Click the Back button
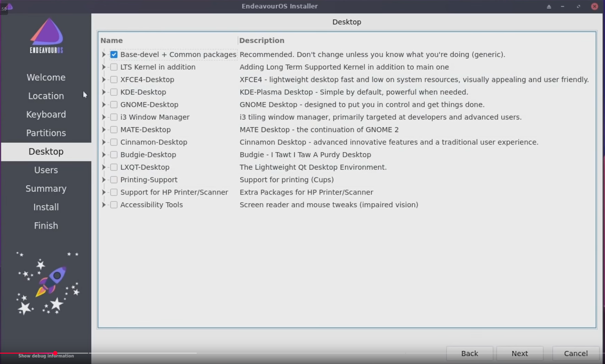Screen dimensions: 605x364 469,353
